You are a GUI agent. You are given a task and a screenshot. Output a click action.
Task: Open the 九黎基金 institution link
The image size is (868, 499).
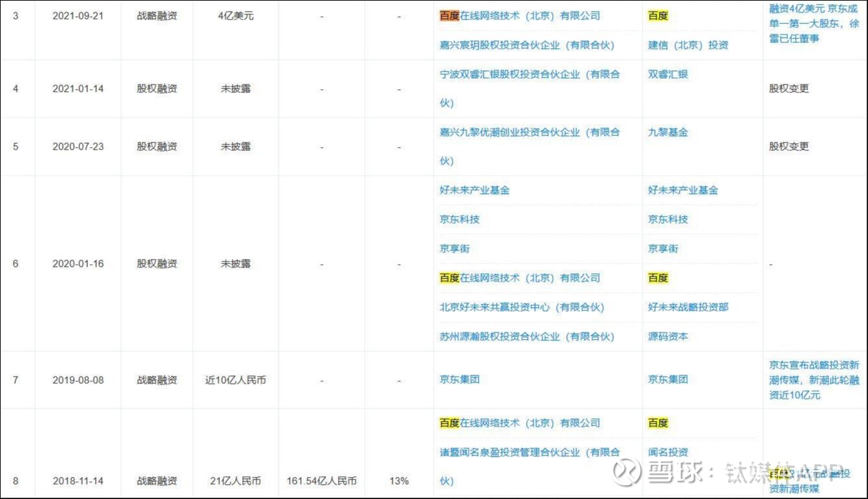tap(667, 132)
